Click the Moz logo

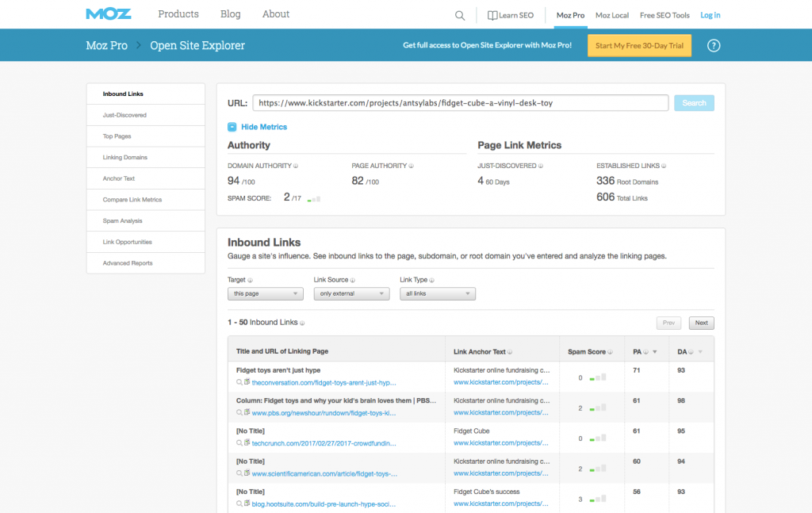tap(109, 14)
